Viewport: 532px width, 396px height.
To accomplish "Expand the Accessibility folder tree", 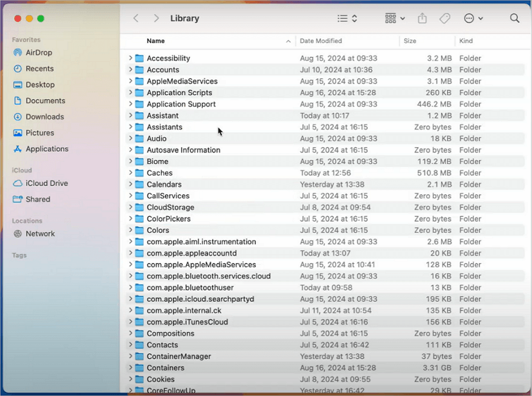I will pos(131,58).
